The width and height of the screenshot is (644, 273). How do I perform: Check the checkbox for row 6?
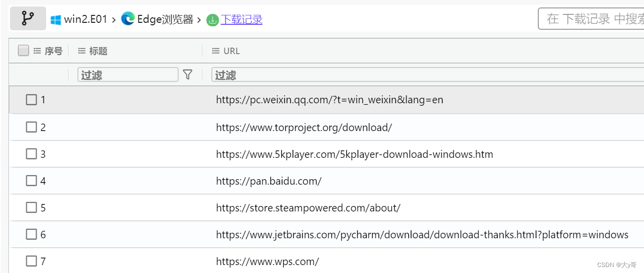click(31, 234)
